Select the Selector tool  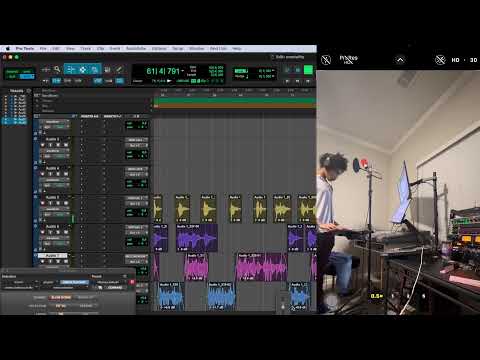[x=83, y=69]
